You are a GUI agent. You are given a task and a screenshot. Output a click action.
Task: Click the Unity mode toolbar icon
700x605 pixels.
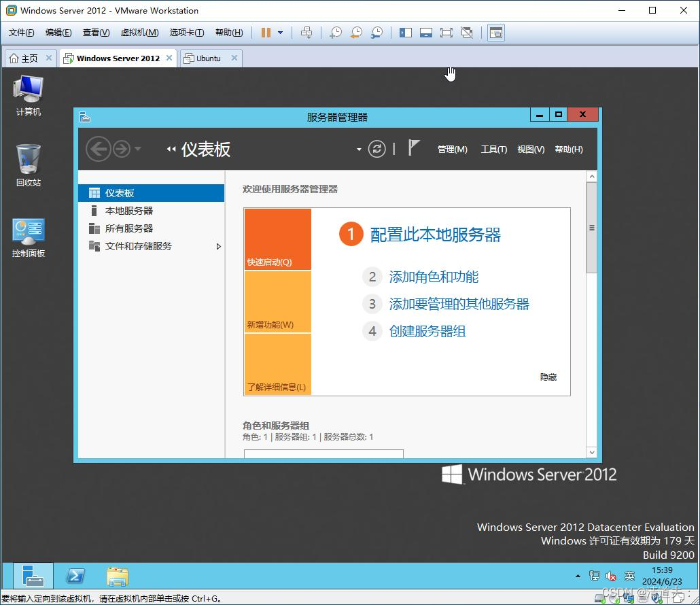[x=467, y=33]
